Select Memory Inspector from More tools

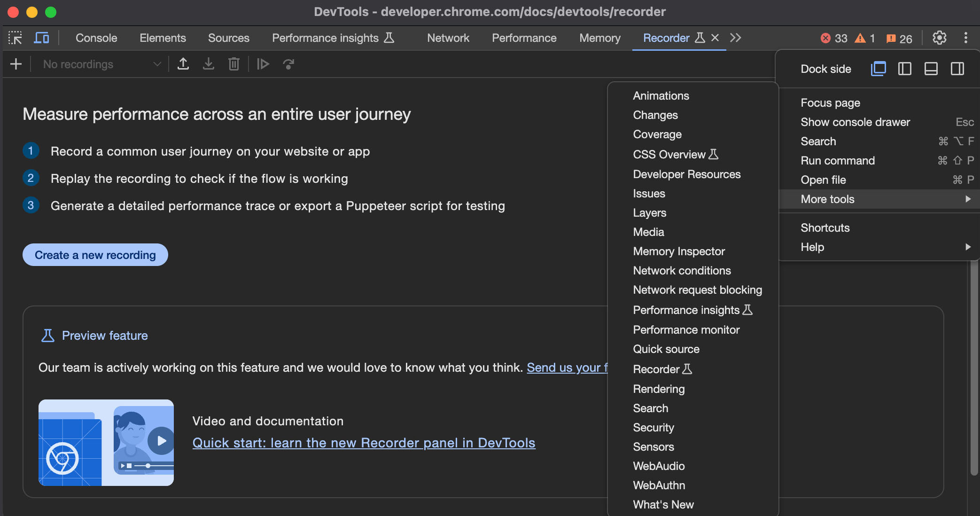[679, 251]
